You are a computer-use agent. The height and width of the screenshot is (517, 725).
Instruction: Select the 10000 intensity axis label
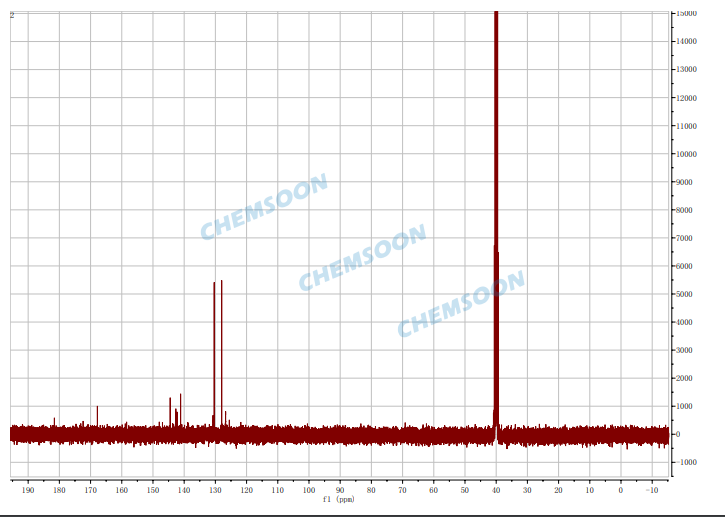pos(686,154)
